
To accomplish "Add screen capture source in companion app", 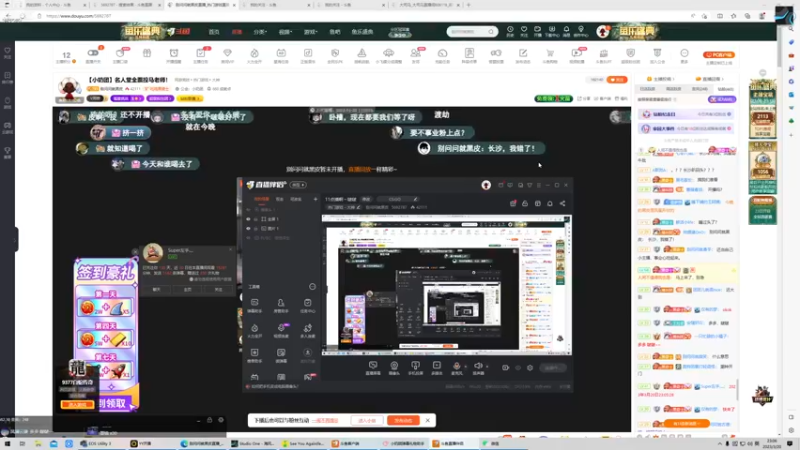I will [x=373, y=367].
